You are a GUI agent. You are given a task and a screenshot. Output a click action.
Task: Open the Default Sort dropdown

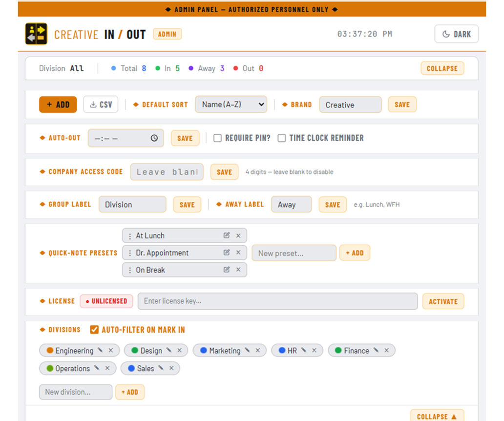[x=231, y=104]
